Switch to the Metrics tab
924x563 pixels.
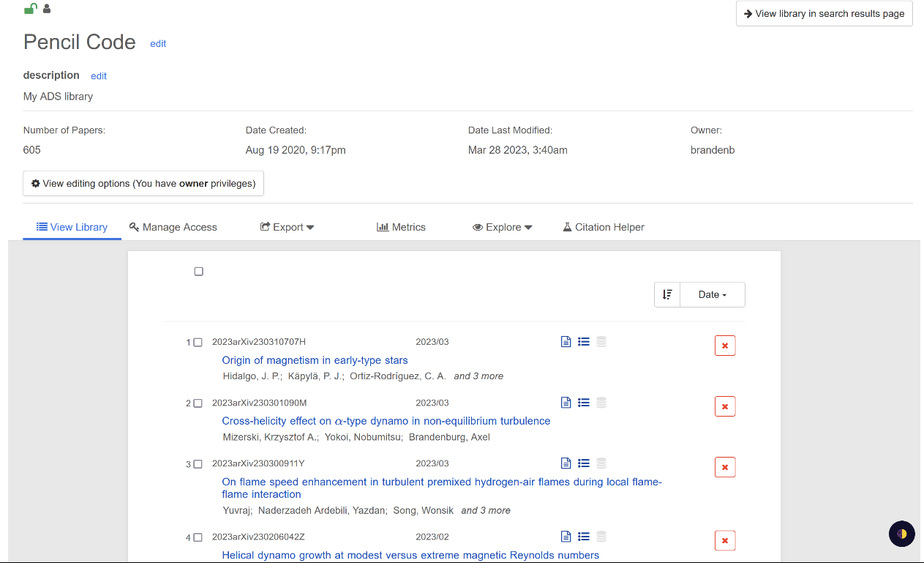401,227
